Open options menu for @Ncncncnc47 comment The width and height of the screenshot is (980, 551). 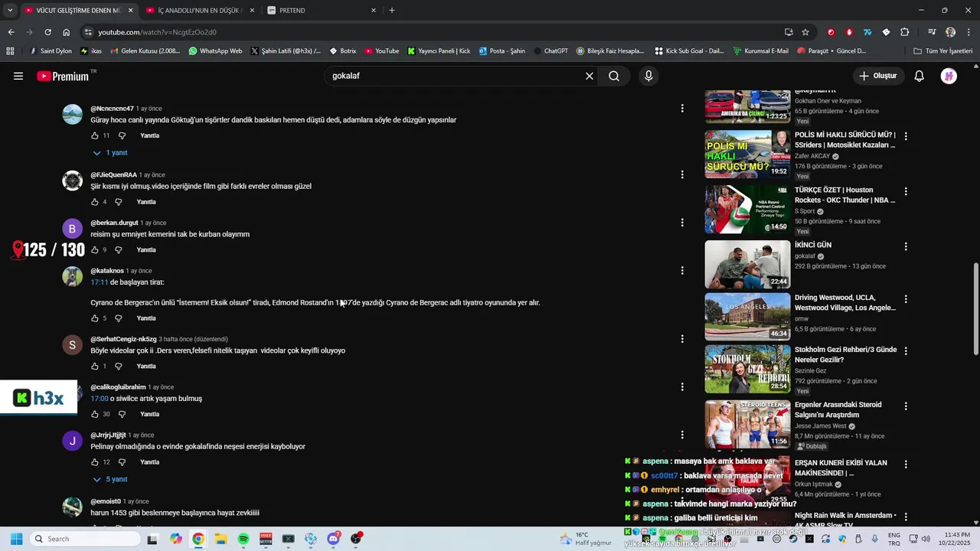point(682,109)
